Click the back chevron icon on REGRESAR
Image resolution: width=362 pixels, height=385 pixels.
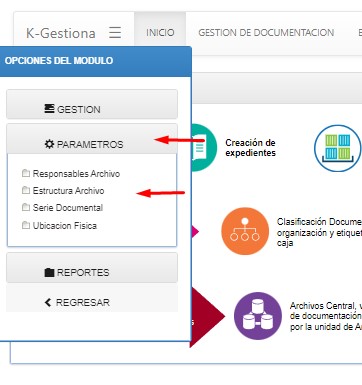(x=48, y=302)
